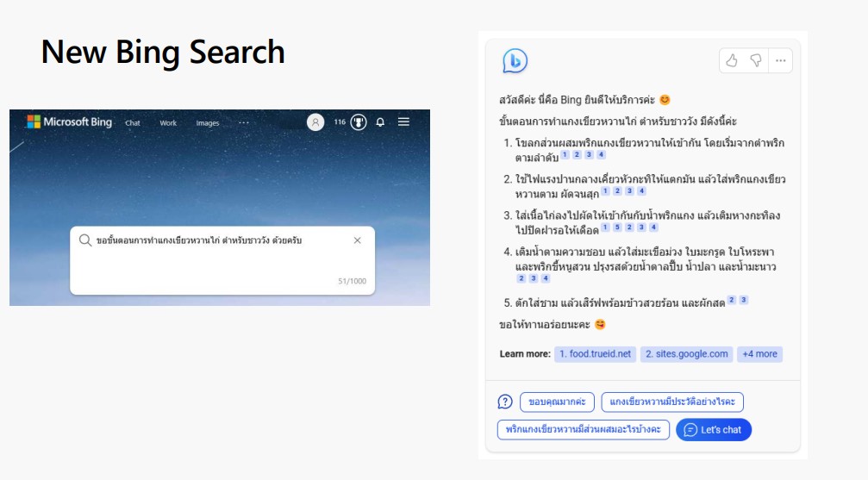Open the Work tab in Bing header
This screenshot has height=480, width=868.
(168, 123)
